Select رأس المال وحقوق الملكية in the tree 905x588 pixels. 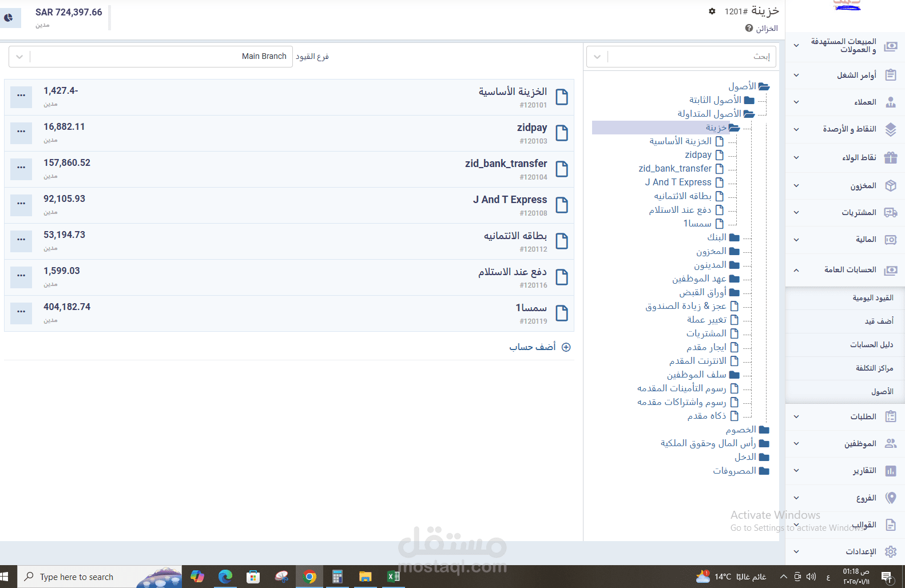(x=708, y=443)
